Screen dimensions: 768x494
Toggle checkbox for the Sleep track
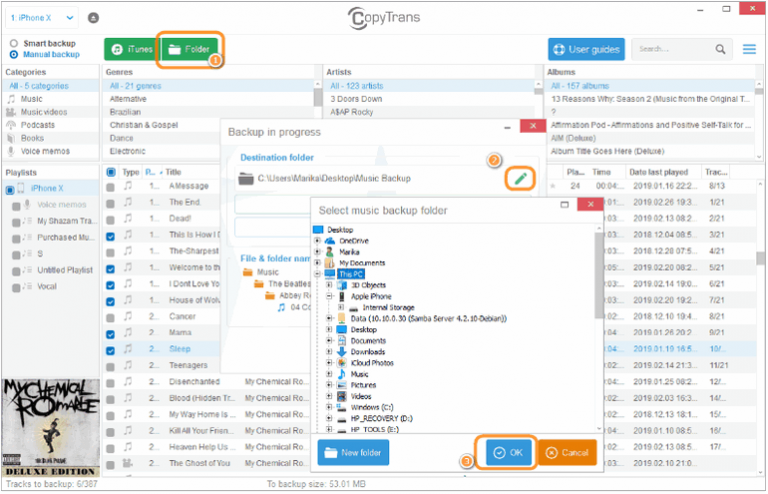coord(110,350)
